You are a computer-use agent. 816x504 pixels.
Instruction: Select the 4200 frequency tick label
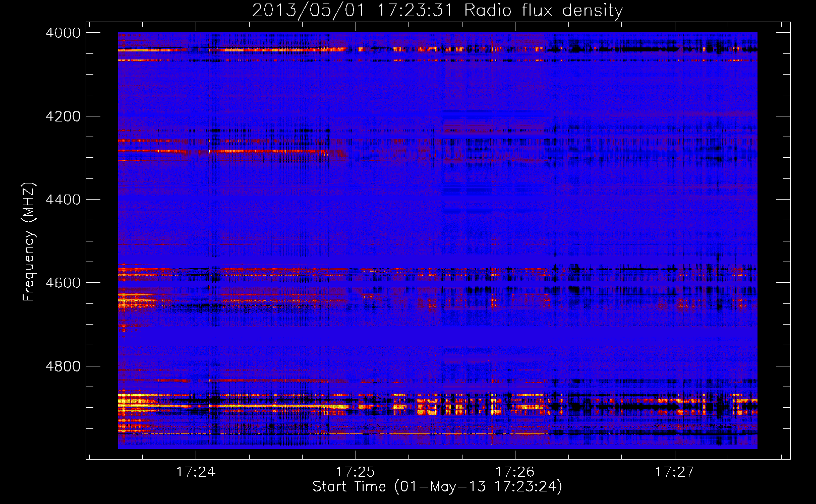(63, 116)
